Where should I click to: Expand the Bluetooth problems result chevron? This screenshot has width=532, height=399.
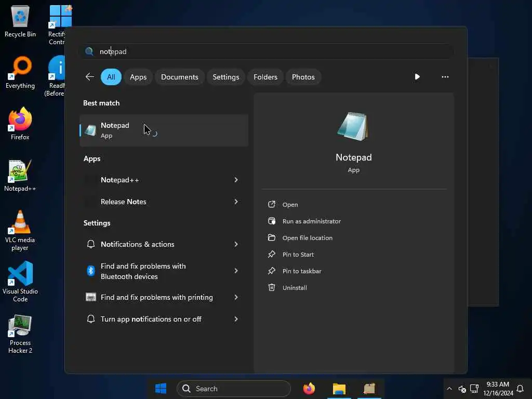point(236,271)
